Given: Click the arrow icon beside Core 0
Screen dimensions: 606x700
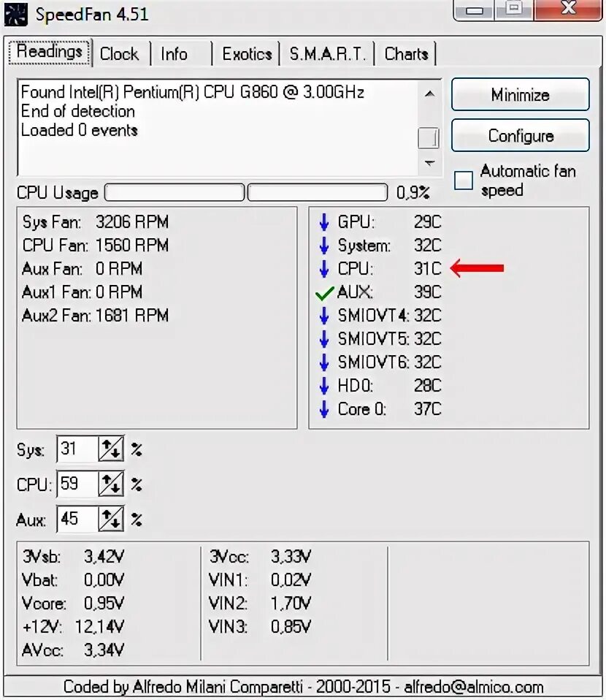Looking at the screenshot, I should pos(324,409).
